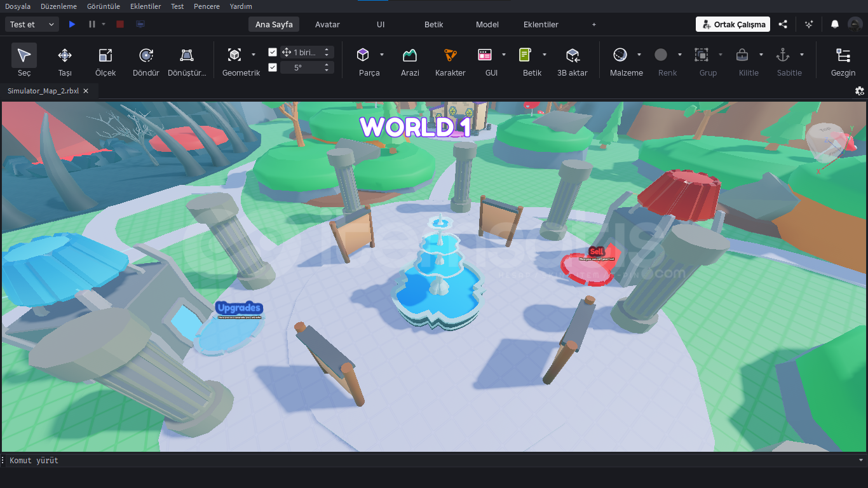
Task: Expand the Geometrik dropdown arrow
Action: [254, 55]
